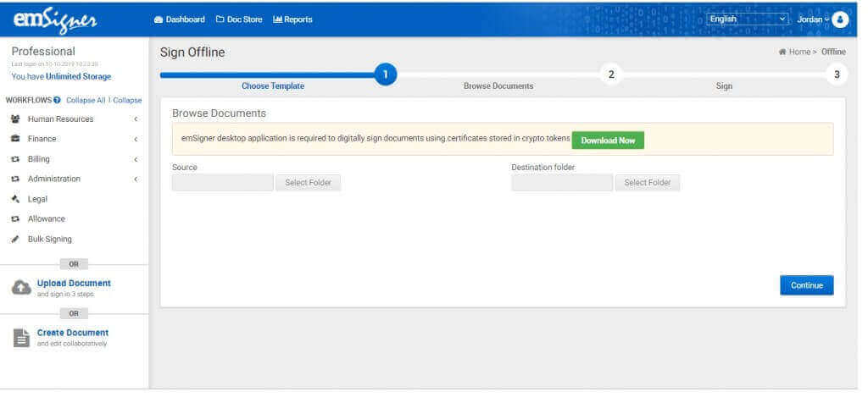Click the Destination folder path field
This screenshot has height=403, width=868.
coord(562,182)
